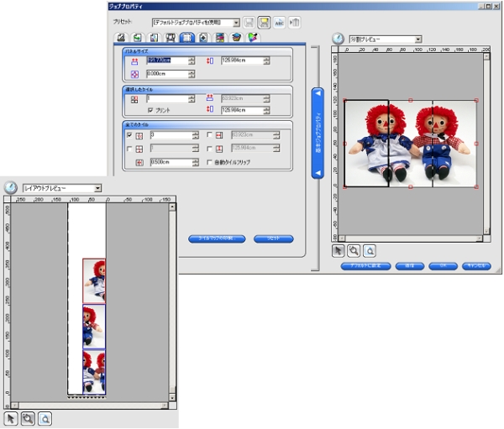Click the panel width icon in パネルサイズ

point(134,60)
